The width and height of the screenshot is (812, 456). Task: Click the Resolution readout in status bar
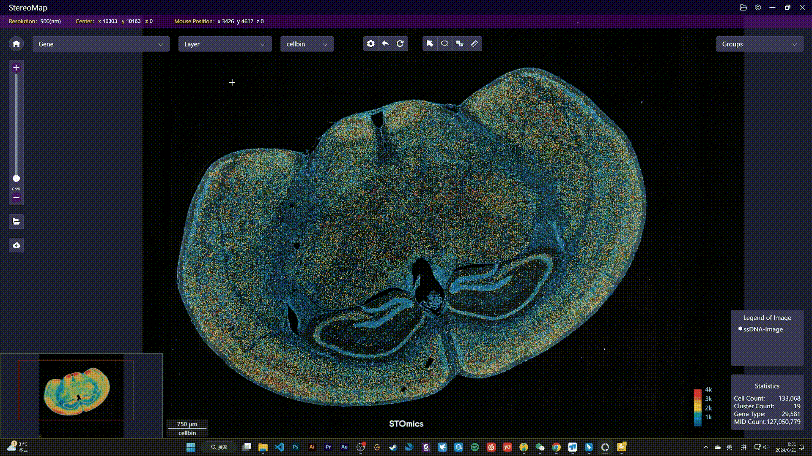(35, 21)
